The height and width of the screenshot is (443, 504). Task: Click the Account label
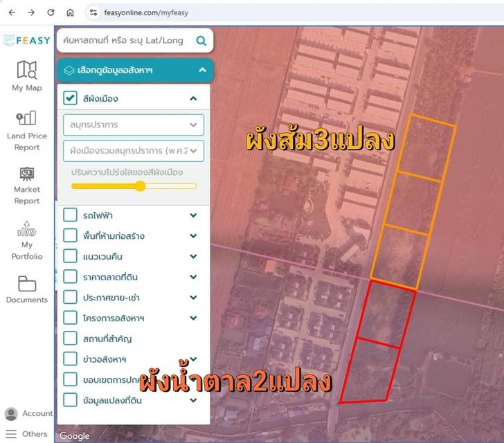[37, 413]
